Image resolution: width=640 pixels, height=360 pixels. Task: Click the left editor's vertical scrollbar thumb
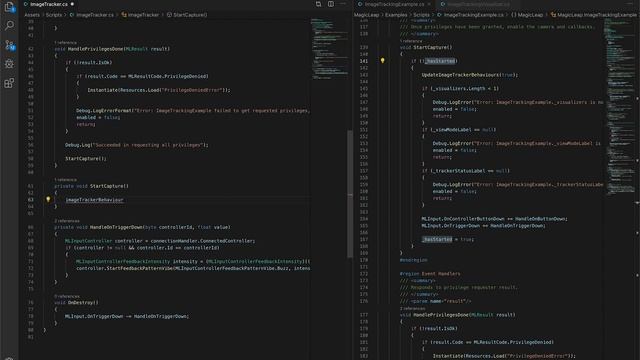tap(350, 194)
